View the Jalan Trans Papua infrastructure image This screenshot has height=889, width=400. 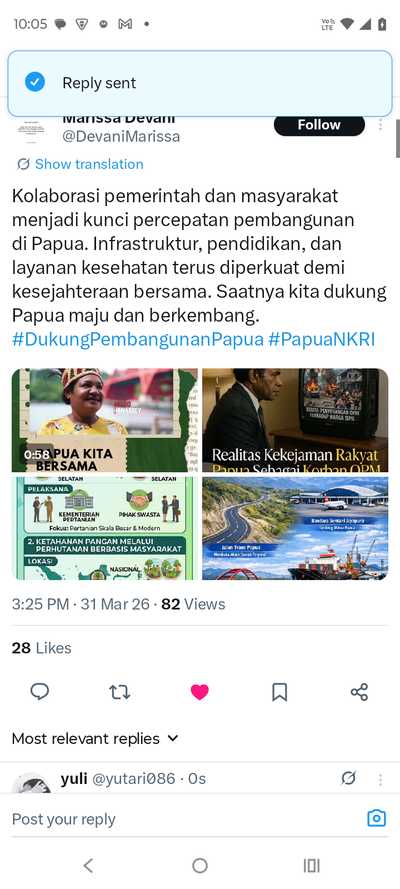(x=295, y=528)
